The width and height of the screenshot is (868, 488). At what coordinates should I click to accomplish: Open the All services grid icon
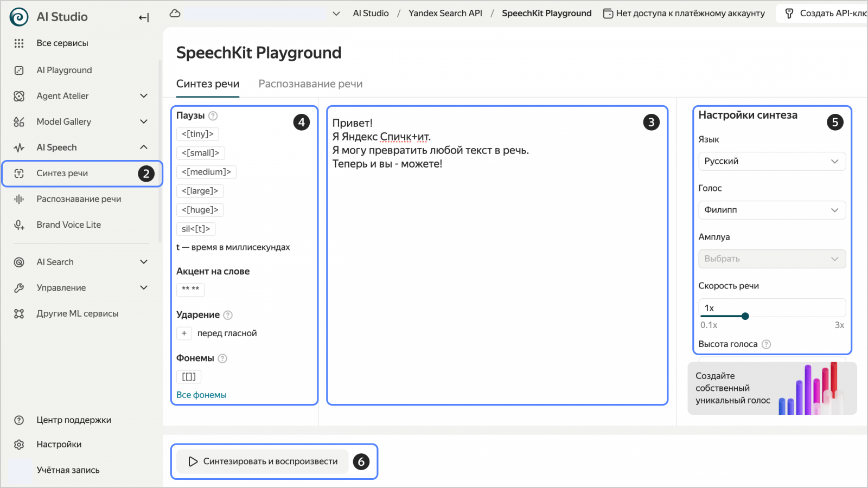click(x=19, y=43)
